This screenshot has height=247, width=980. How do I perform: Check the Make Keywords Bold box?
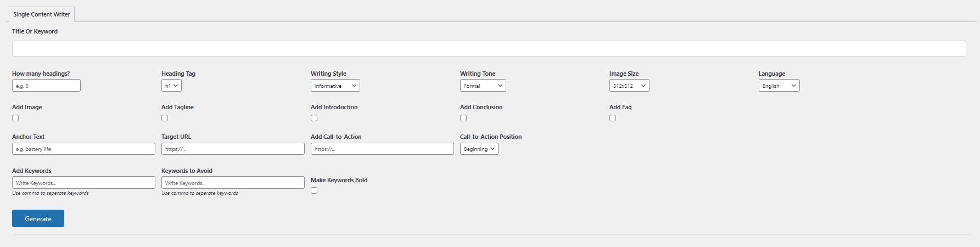[314, 190]
